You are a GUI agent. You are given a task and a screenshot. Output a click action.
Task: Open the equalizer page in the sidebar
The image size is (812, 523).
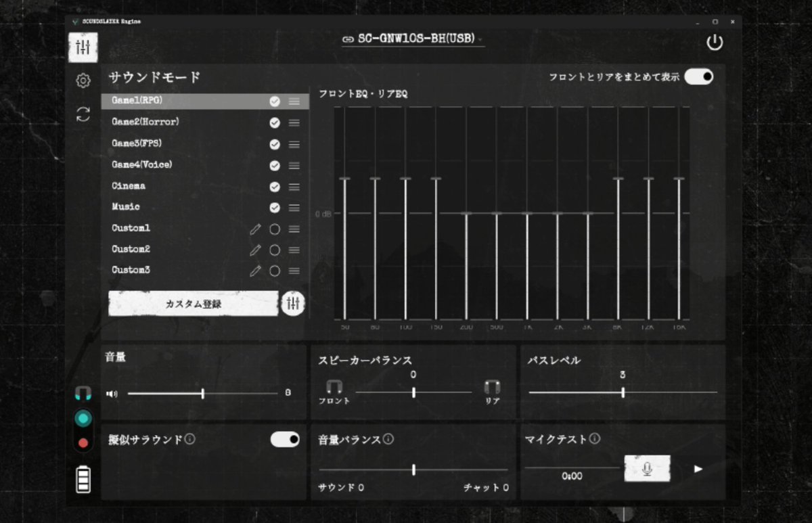click(x=83, y=47)
